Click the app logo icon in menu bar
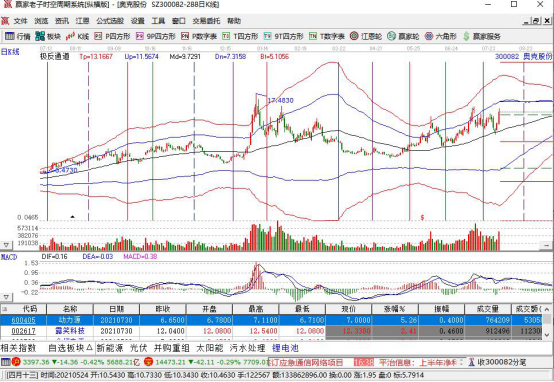Screen dimensions: 554x382 5,21
